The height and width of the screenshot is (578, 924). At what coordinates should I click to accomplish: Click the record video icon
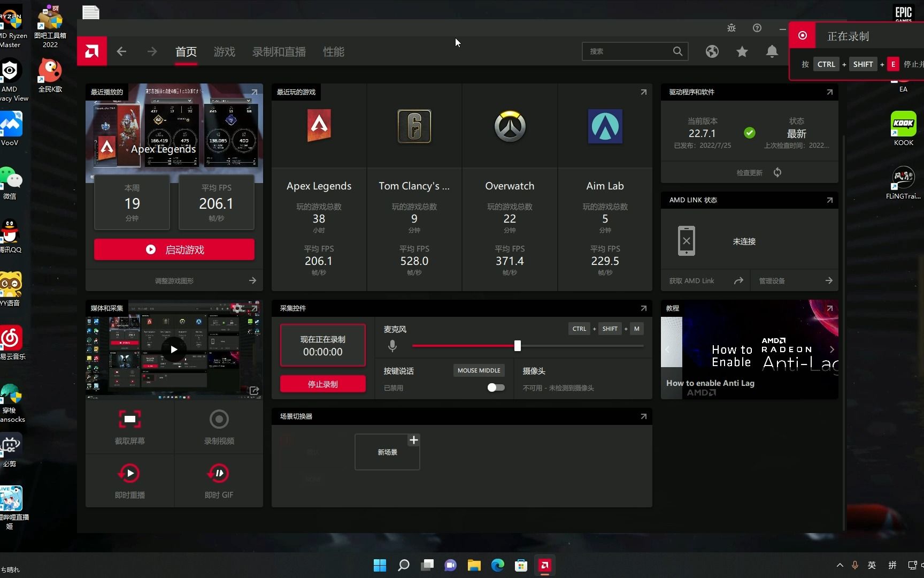coord(219,419)
